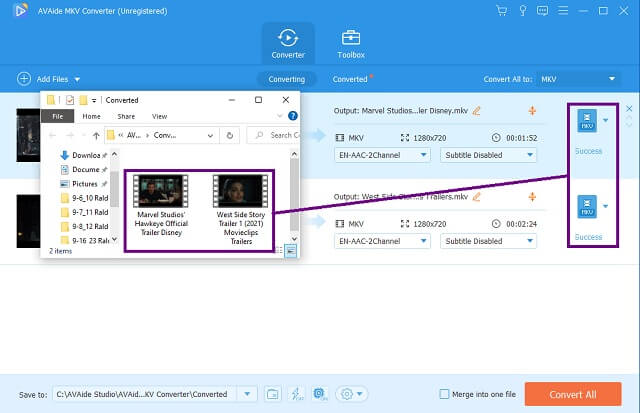
Task: Click the edit pencil next to Marvel Studios output name
Action: (x=476, y=110)
